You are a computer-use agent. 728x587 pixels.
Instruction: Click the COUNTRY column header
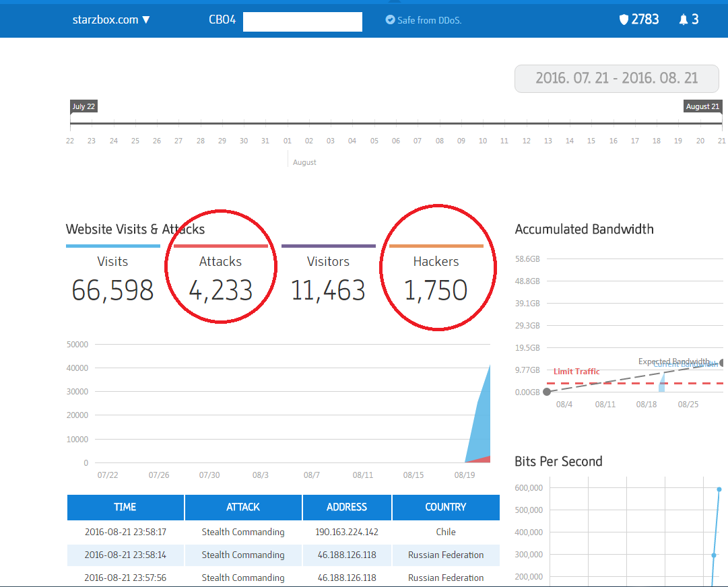pyautogui.click(x=446, y=507)
